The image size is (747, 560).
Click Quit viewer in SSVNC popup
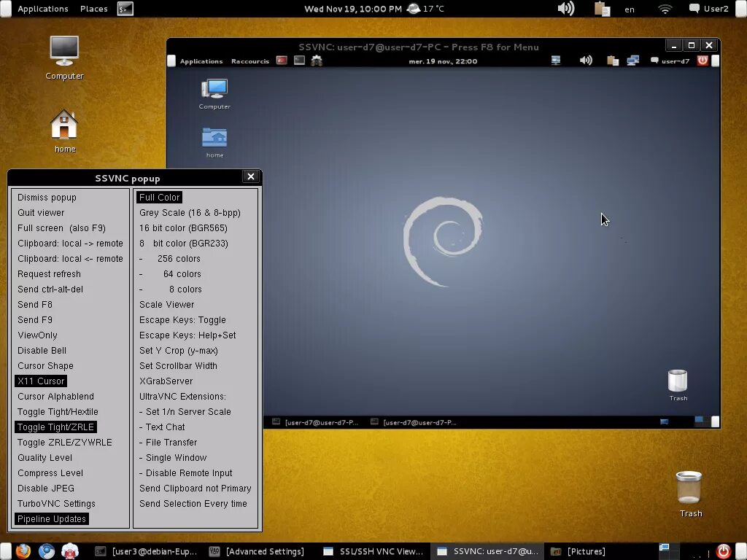[41, 212]
